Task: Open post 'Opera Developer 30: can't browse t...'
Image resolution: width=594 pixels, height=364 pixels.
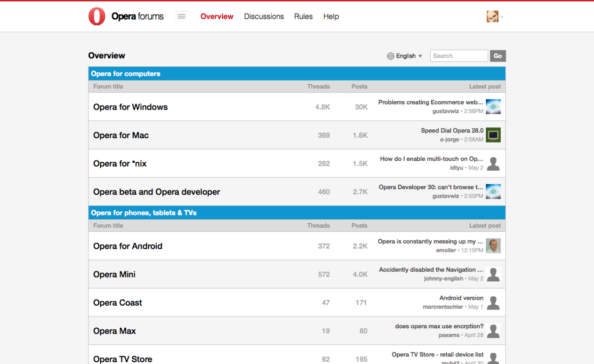Action: coord(431,187)
